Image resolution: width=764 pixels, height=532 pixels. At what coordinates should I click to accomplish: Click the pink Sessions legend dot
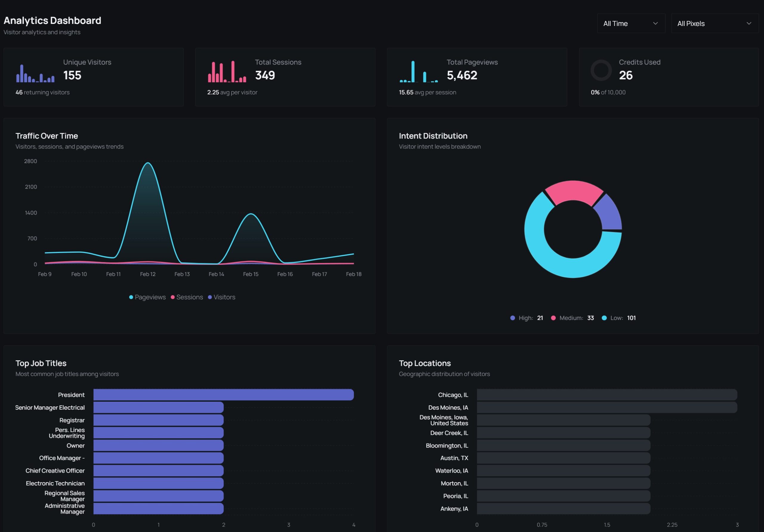click(x=172, y=297)
